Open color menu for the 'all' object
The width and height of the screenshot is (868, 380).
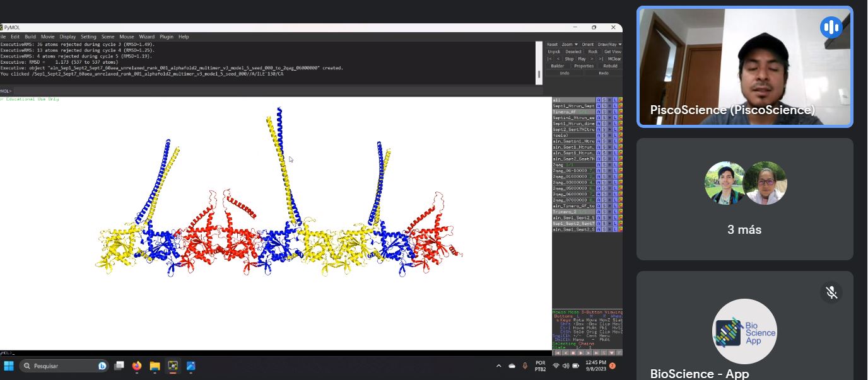(x=620, y=100)
